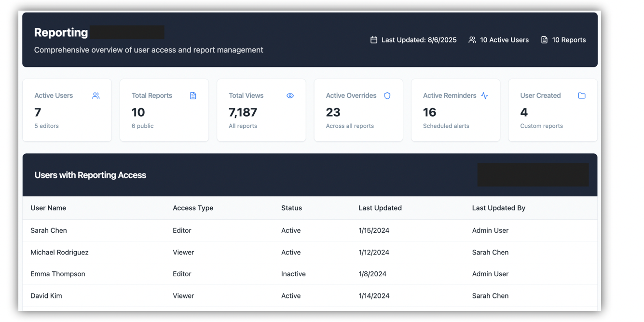Click the Last Updated By column header
Screen dimensions: 644x322
pyautogui.click(x=498, y=208)
